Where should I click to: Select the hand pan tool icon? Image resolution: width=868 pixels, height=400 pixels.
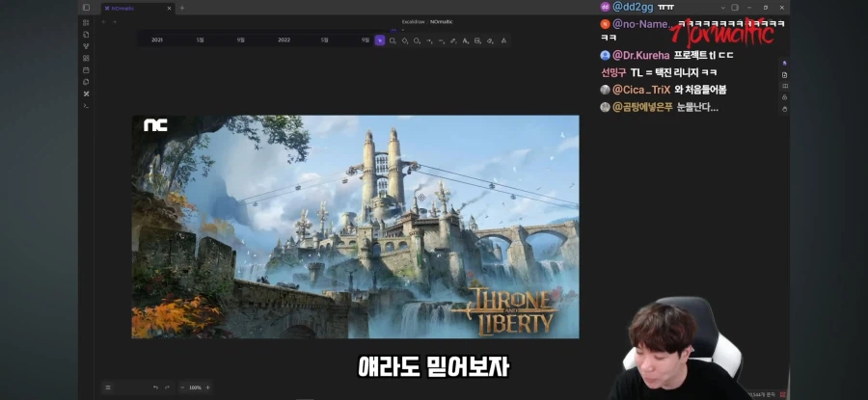pos(784,109)
